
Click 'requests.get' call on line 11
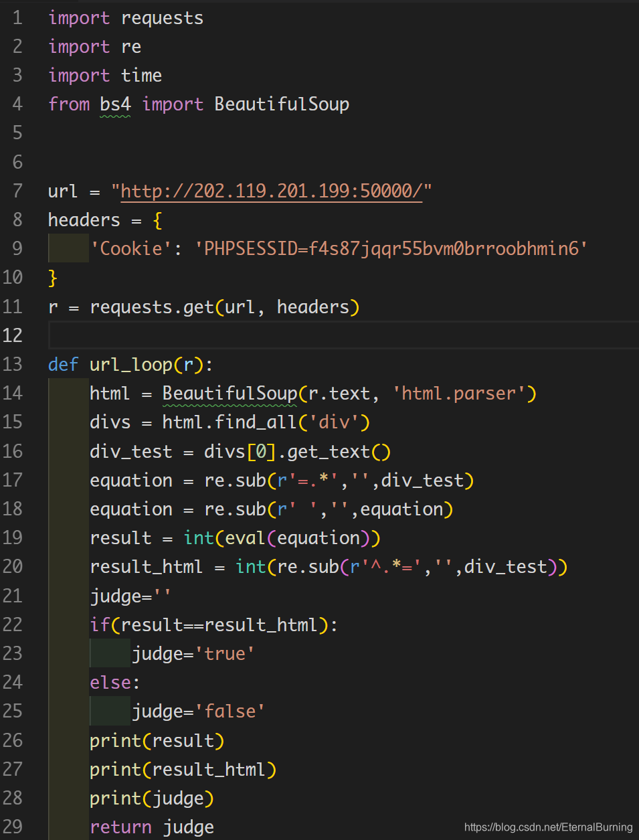152,307
